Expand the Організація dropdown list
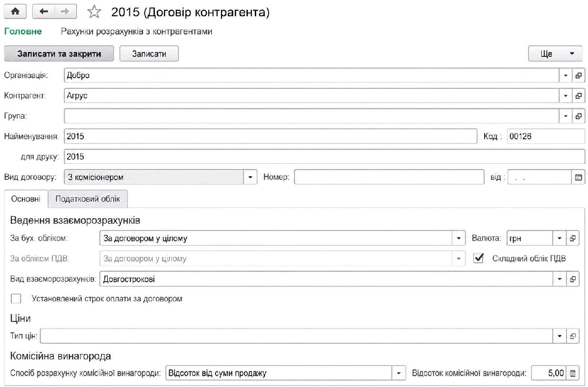The image size is (588, 387). 565,76
